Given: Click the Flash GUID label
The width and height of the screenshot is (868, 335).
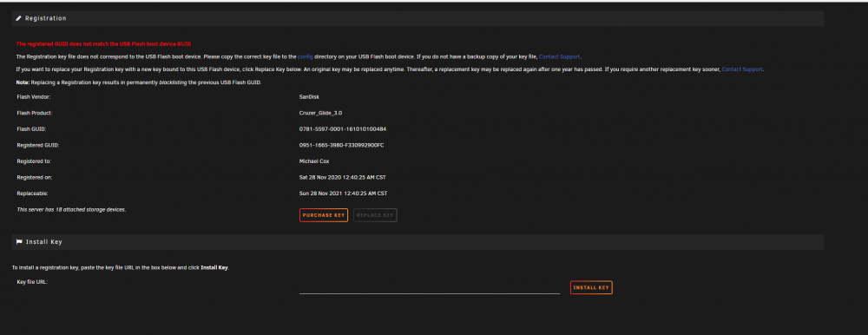Looking at the screenshot, I should click(x=31, y=129).
